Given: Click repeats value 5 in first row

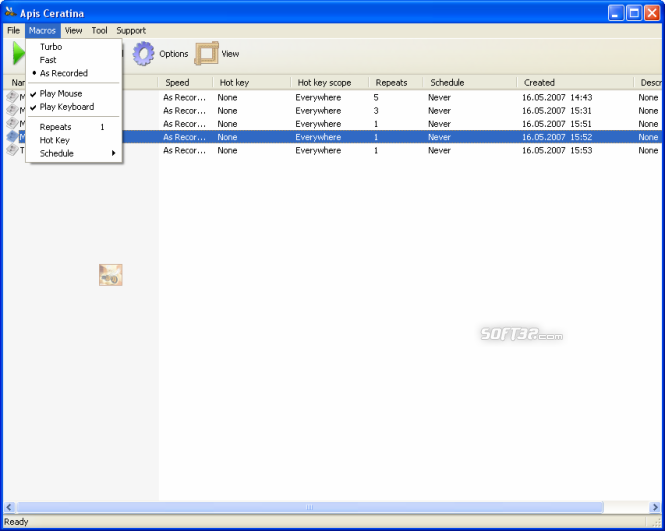Looking at the screenshot, I should point(376,97).
